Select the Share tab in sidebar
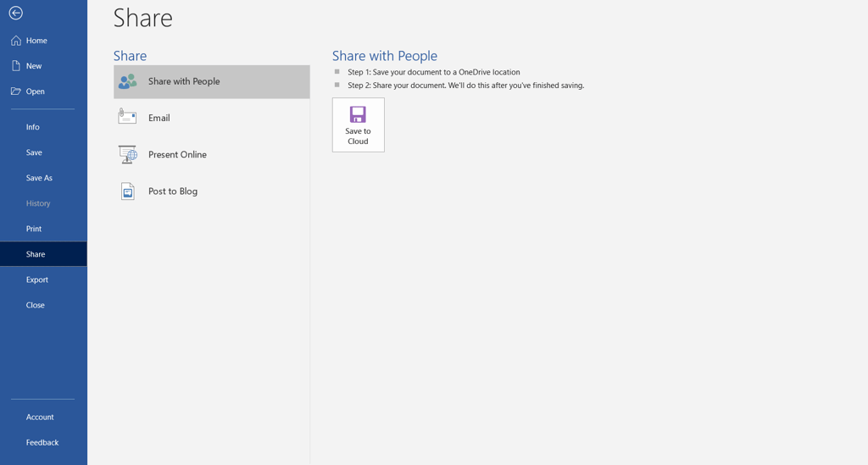This screenshot has height=465, width=868. click(43, 254)
